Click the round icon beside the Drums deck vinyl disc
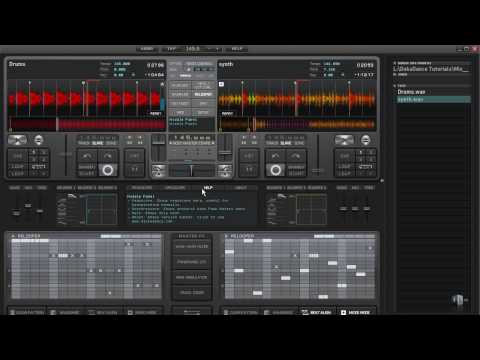The width and height of the screenshot is (480, 360). click(x=39, y=140)
